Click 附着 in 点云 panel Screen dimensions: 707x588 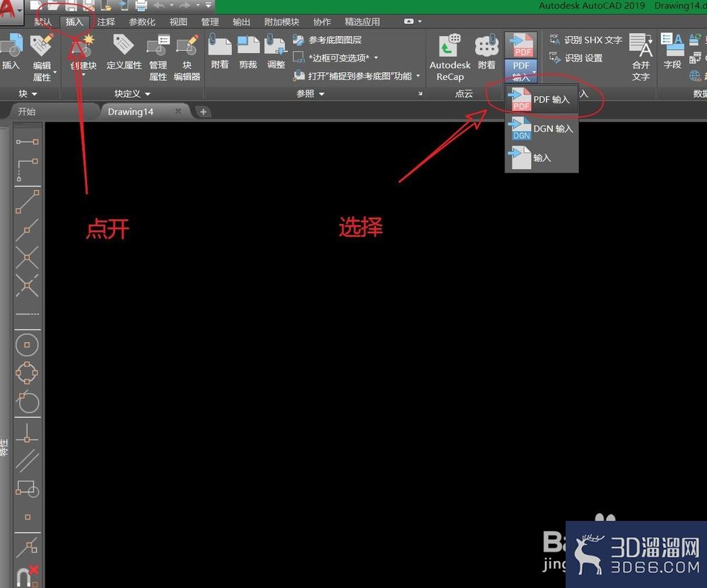click(x=486, y=52)
